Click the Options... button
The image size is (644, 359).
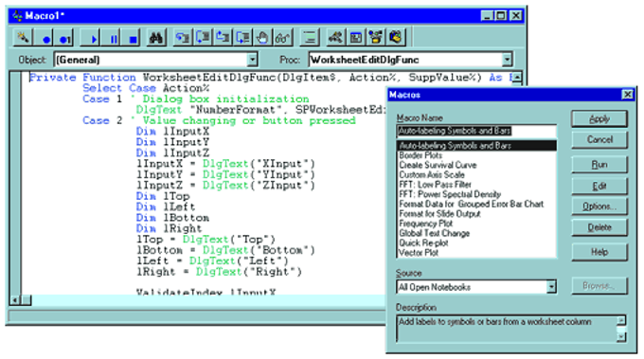pos(599,206)
